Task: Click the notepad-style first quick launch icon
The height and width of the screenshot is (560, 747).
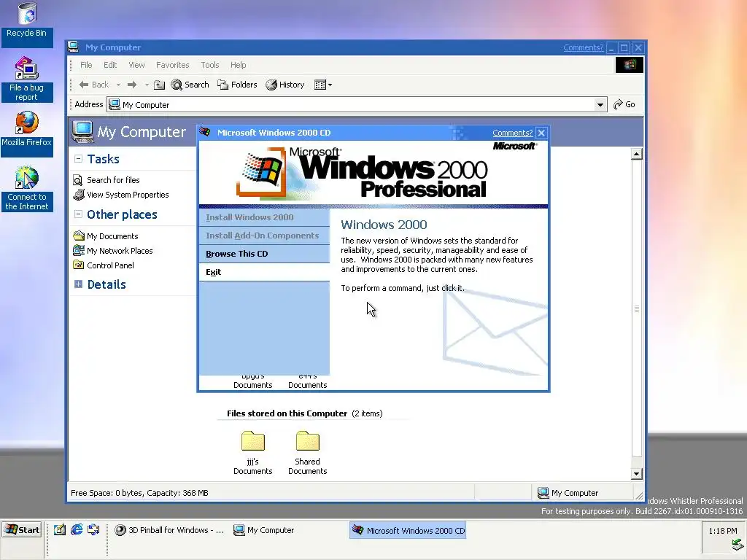Action: (60, 529)
